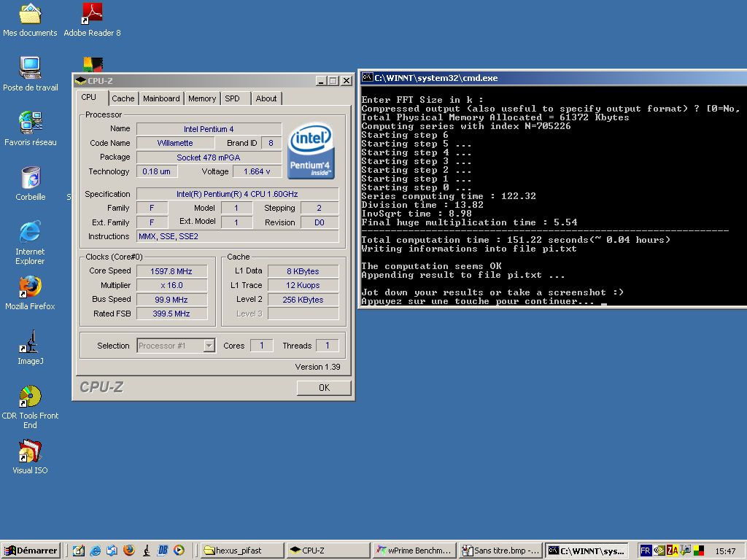Click Technology value 0.18 um
This screenshot has width=747, height=560.
tap(157, 171)
